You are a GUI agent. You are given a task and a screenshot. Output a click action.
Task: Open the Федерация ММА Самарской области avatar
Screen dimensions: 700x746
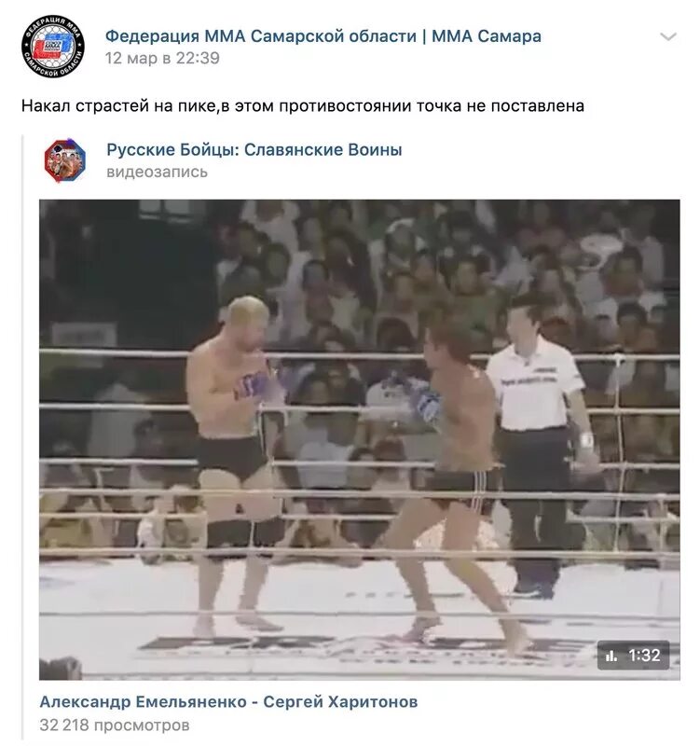pyautogui.click(x=53, y=46)
